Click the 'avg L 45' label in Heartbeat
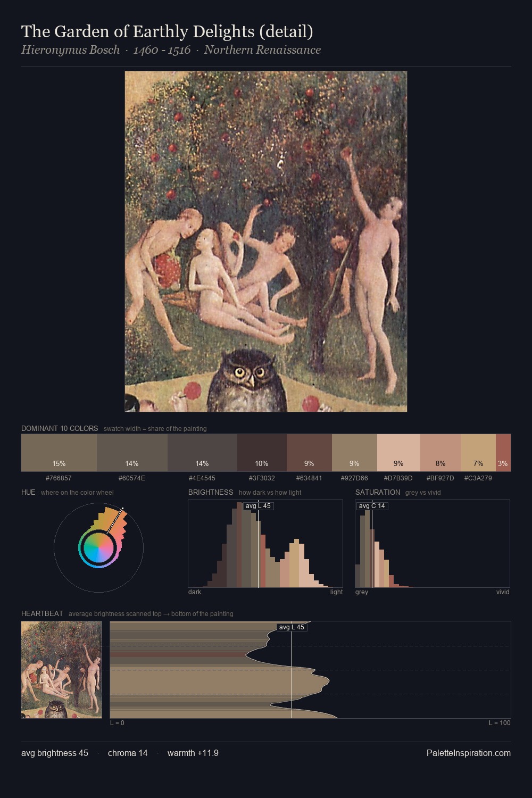The width and height of the screenshot is (532, 798). point(292,627)
